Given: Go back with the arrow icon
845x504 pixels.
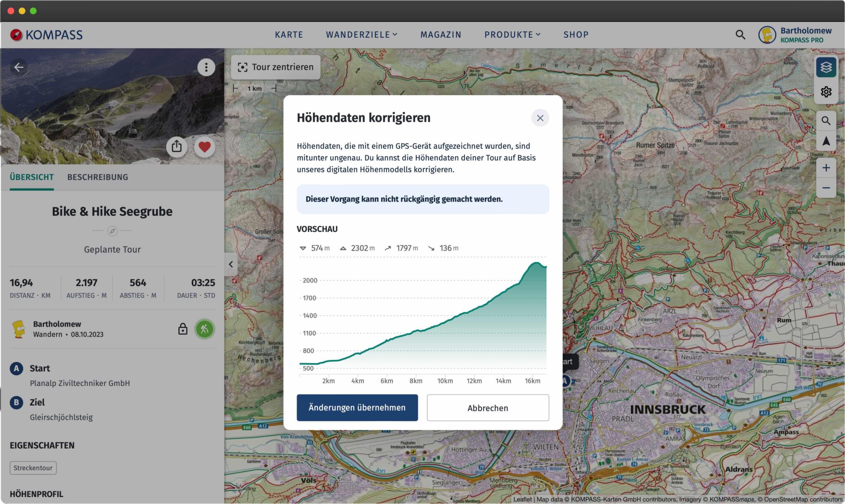Looking at the screenshot, I should pyautogui.click(x=19, y=67).
